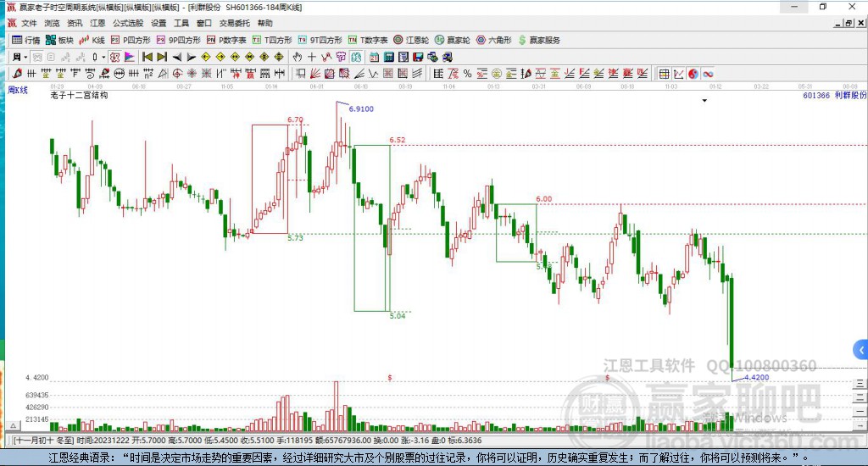The height and width of the screenshot is (466, 868).
Task: Click the black left-arrow previous icon
Action: click(176, 57)
